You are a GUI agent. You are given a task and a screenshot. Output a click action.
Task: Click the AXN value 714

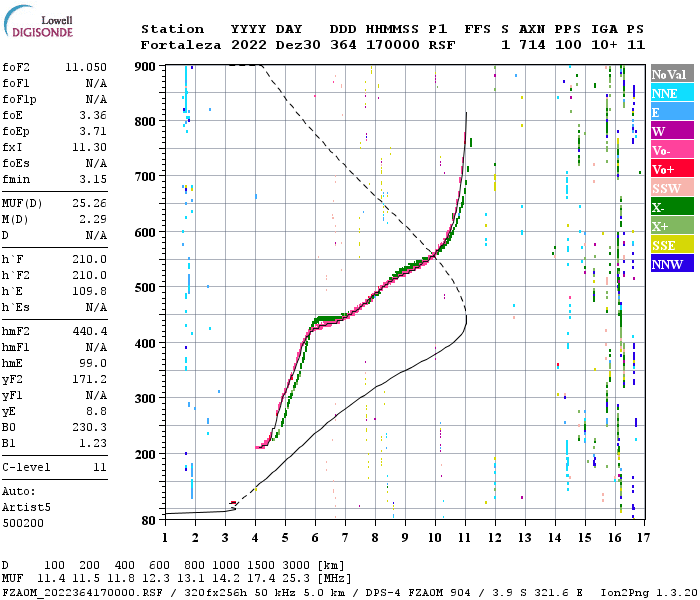click(532, 45)
